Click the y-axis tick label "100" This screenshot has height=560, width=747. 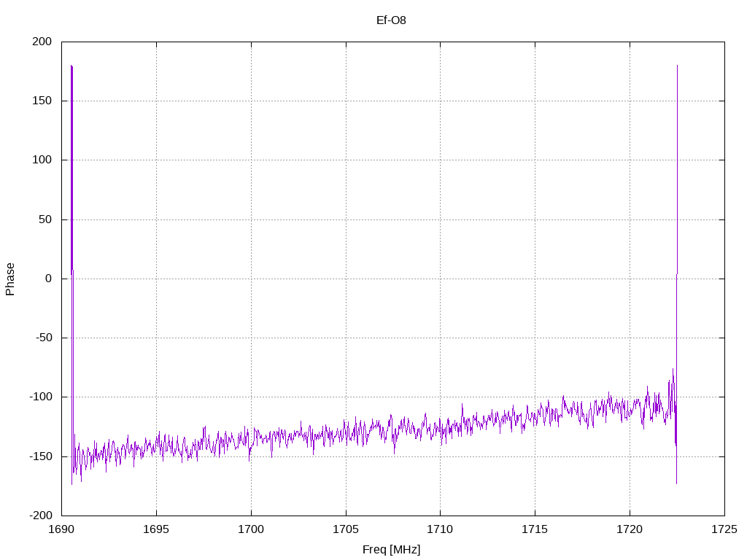[x=42, y=160]
